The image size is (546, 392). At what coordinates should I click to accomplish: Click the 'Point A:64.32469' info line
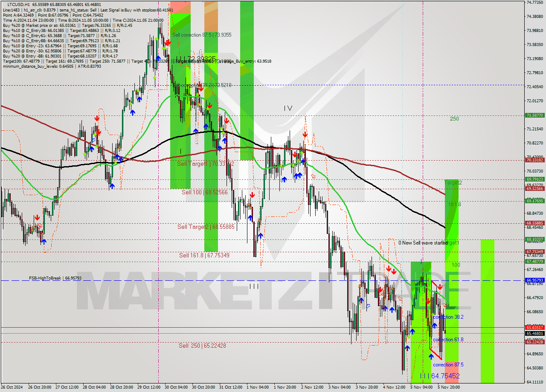(x=53, y=15)
